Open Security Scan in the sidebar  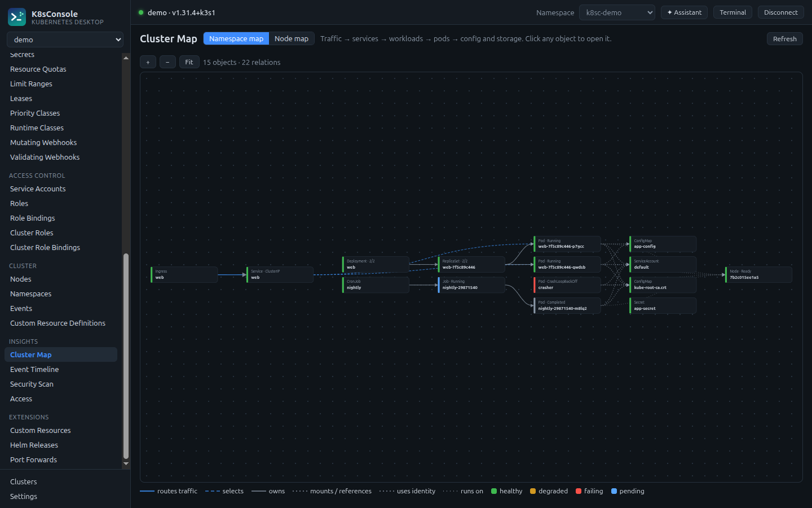click(x=61, y=384)
